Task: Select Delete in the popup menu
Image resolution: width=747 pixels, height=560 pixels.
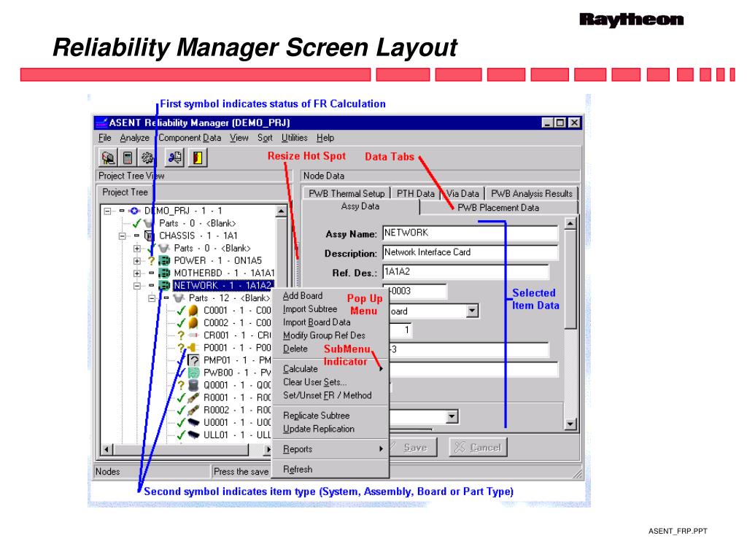Action: pos(295,349)
